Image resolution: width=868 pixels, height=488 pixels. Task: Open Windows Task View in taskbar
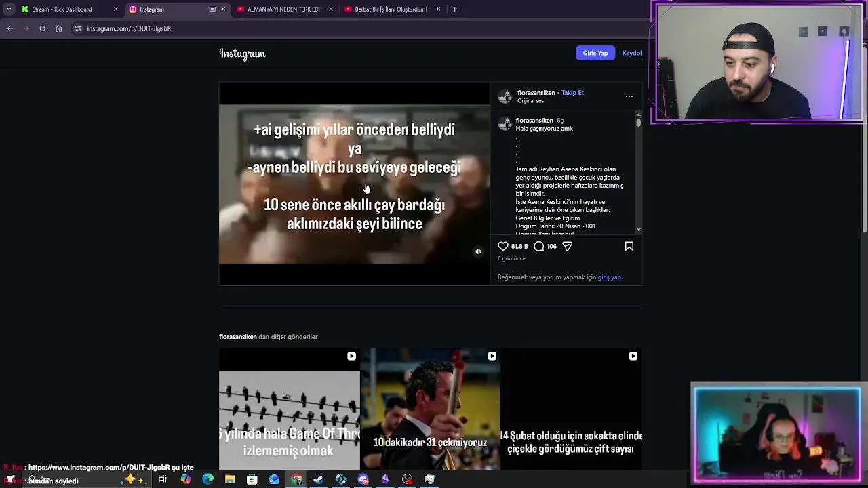click(x=163, y=479)
